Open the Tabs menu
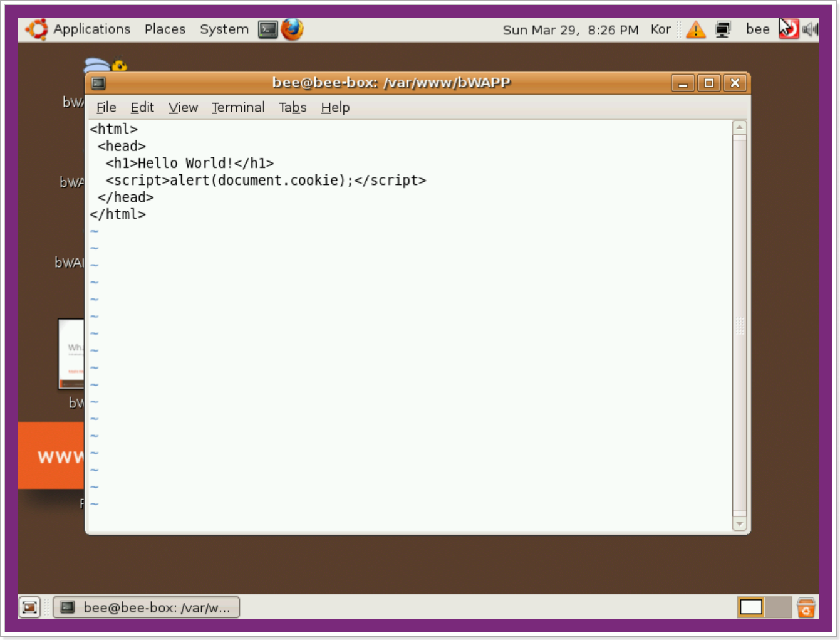 tap(293, 107)
